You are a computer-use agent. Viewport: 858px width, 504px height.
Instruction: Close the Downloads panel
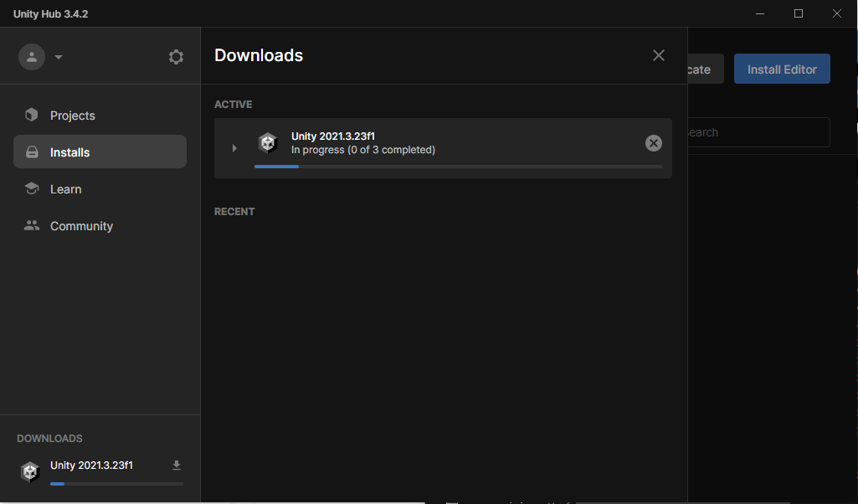tap(658, 55)
